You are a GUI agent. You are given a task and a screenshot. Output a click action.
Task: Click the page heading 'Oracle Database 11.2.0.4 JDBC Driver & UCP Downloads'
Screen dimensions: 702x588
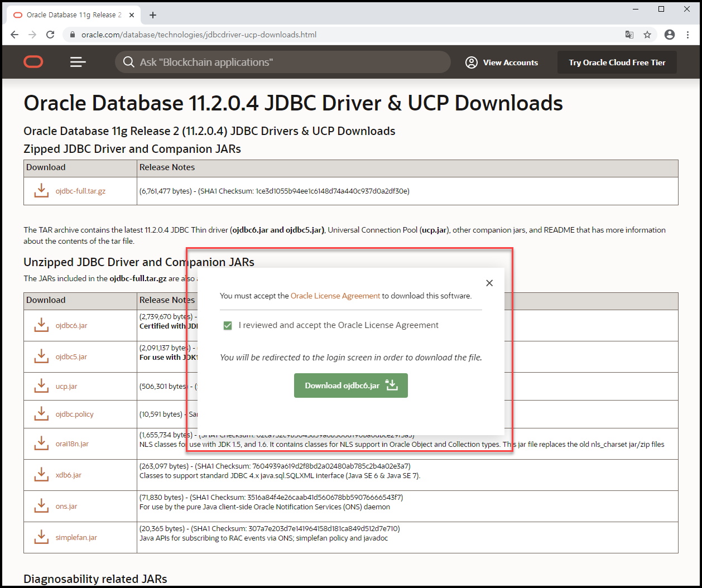[293, 103]
